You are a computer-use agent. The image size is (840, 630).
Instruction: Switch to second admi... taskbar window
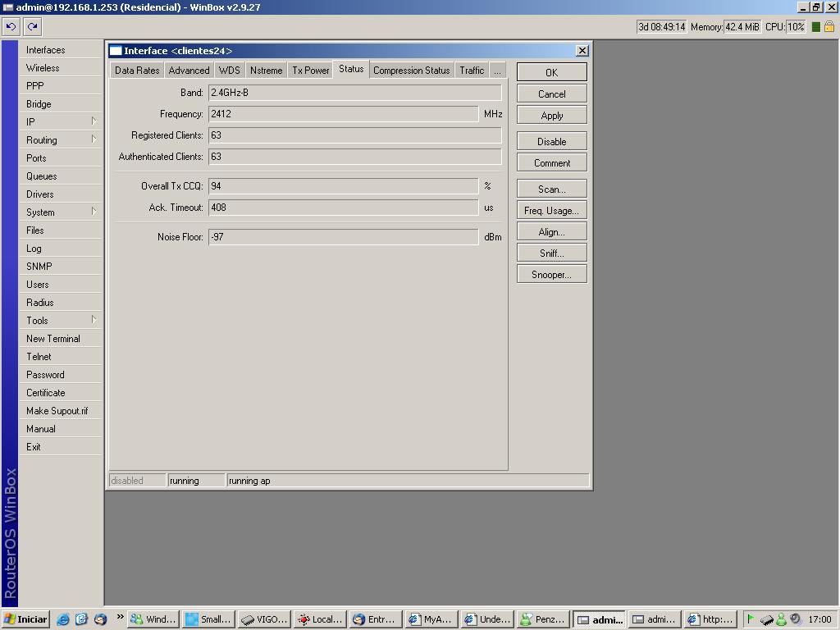click(655, 619)
